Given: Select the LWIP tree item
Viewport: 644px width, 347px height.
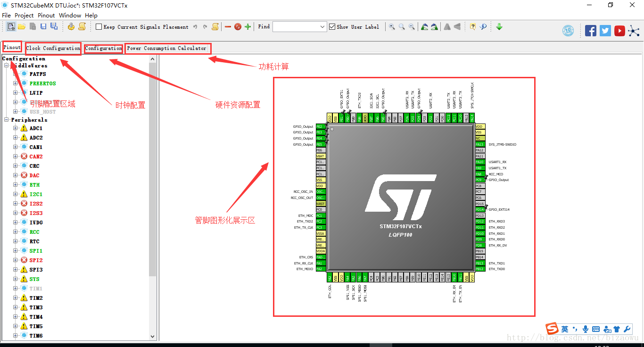Looking at the screenshot, I should pyautogui.click(x=36, y=93).
